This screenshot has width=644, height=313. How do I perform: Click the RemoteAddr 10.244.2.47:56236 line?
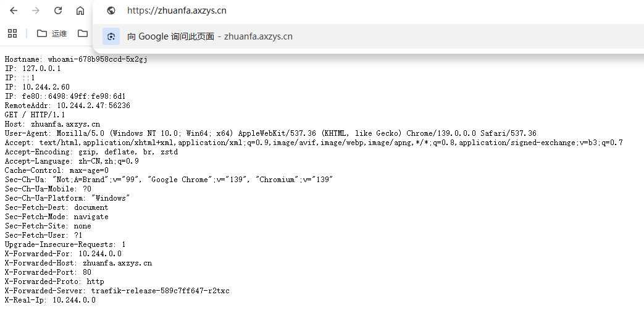pyautogui.click(x=67, y=106)
